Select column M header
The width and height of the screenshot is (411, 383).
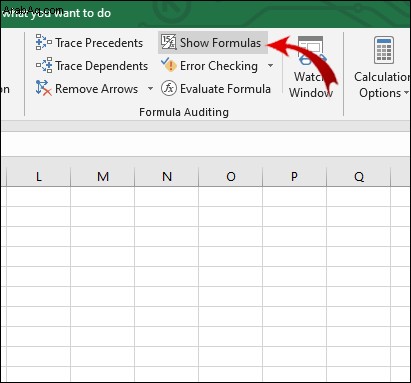[x=103, y=176]
